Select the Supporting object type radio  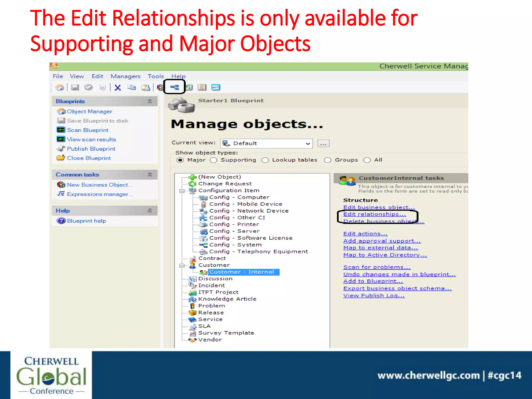[214, 160]
